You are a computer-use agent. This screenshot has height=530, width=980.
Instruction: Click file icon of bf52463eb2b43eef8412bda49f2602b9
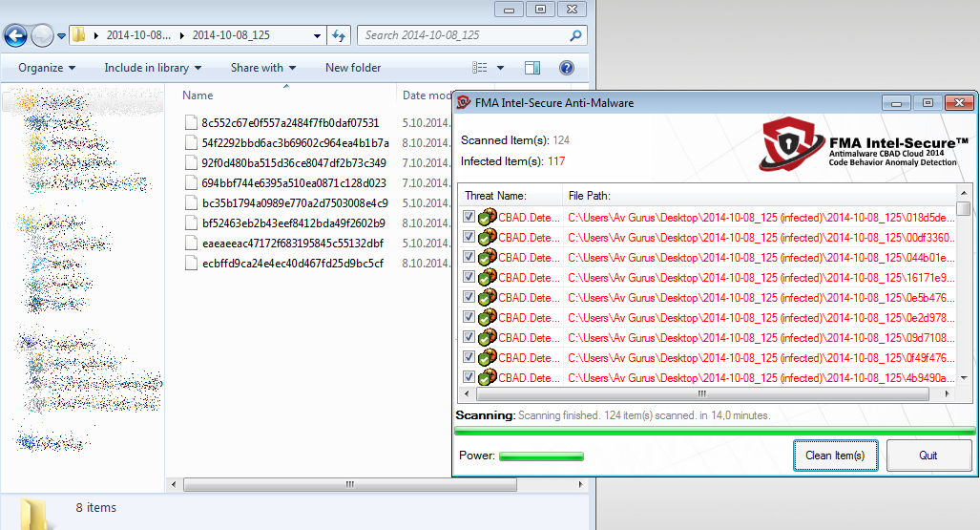(x=191, y=223)
